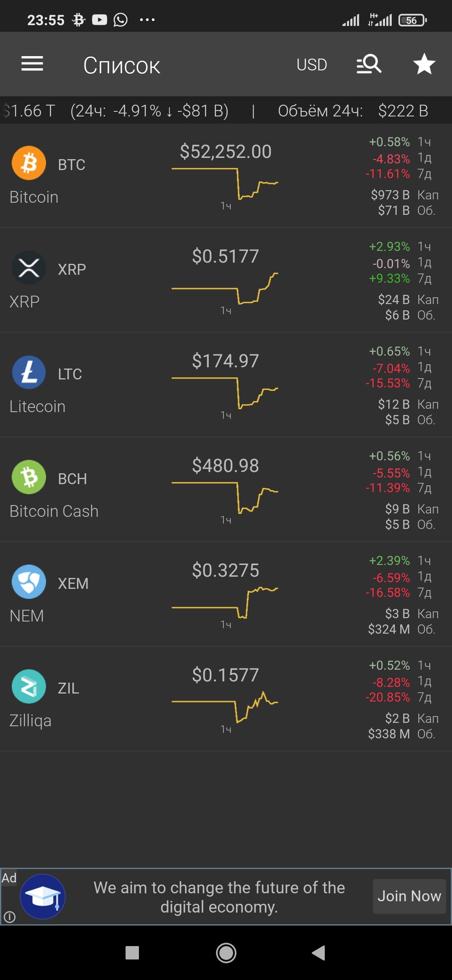Click the Join Now ad button
This screenshot has width=452, height=980.
409,896
